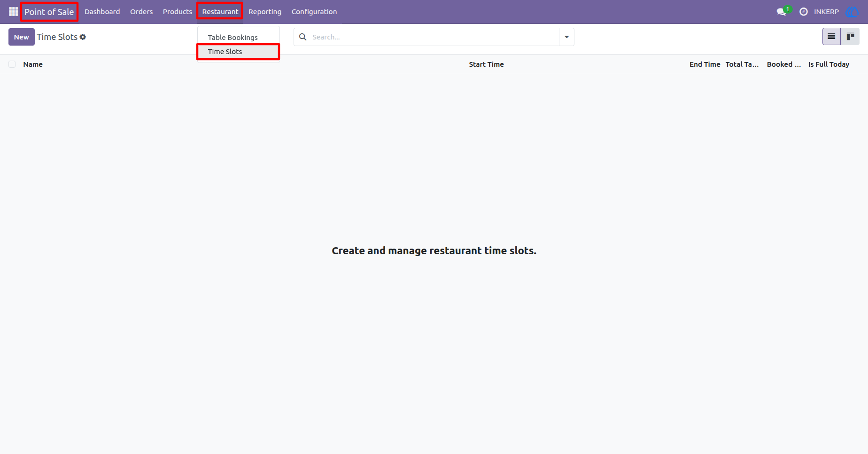
Task: Sort by the End Time column
Action: [x=705, y=64]
